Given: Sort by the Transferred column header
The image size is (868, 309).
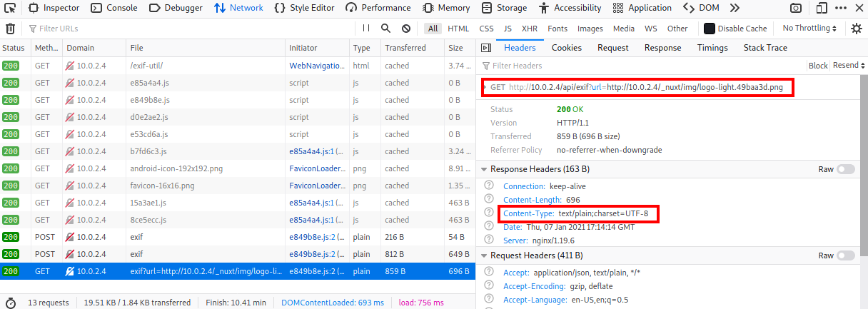Looking at the screenshot, I should click(412, 48).
